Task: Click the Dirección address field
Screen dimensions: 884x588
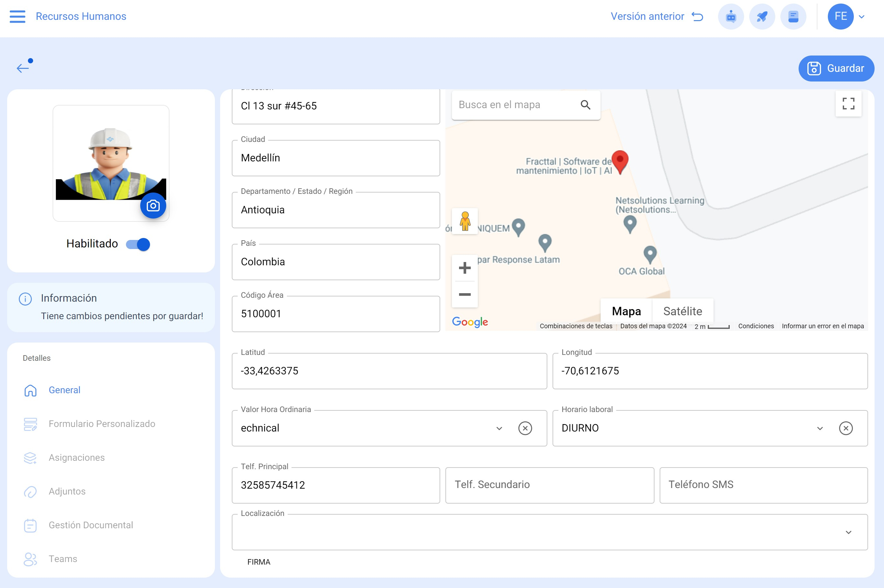Action: [336, 106]
